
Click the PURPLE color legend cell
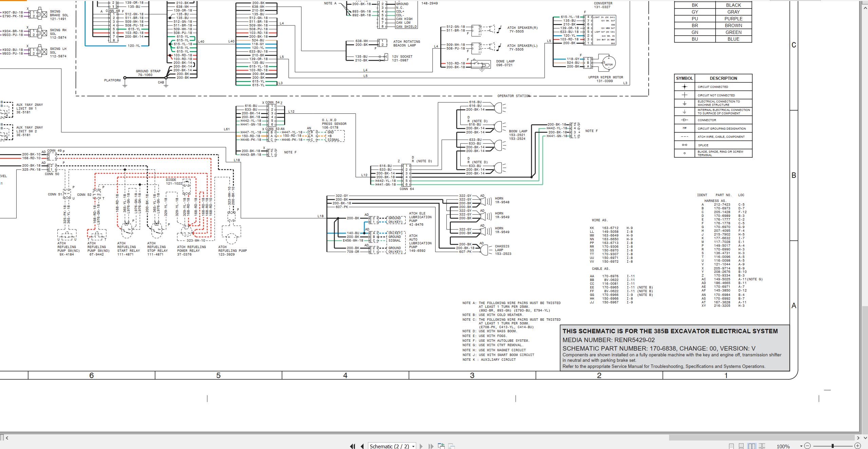(734, 19)
